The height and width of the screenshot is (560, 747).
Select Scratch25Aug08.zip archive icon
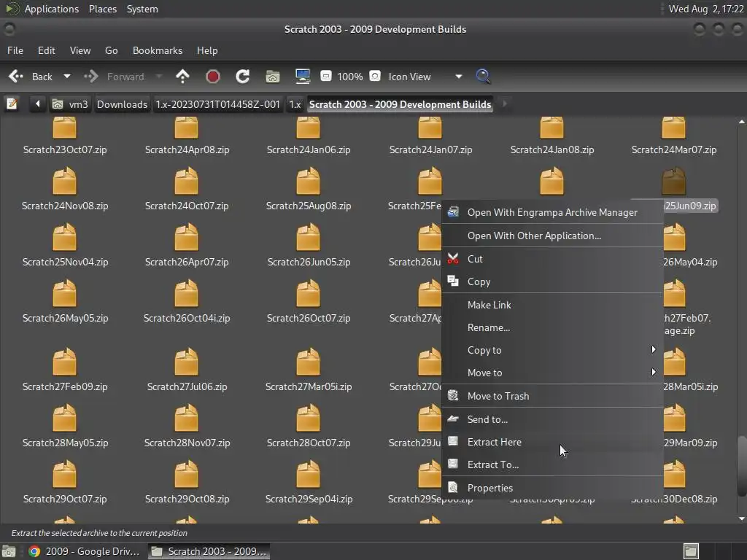tap(309, 181)
